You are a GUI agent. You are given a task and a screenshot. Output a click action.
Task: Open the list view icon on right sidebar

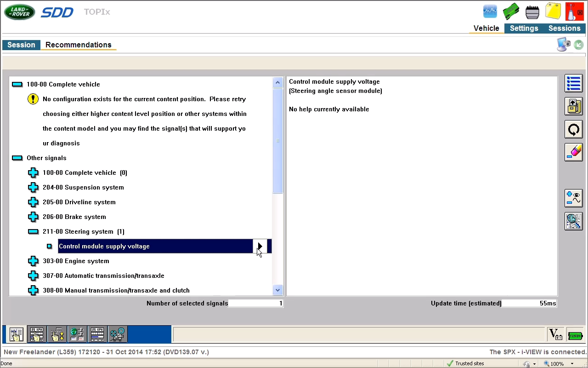click(x=573, y=83)
